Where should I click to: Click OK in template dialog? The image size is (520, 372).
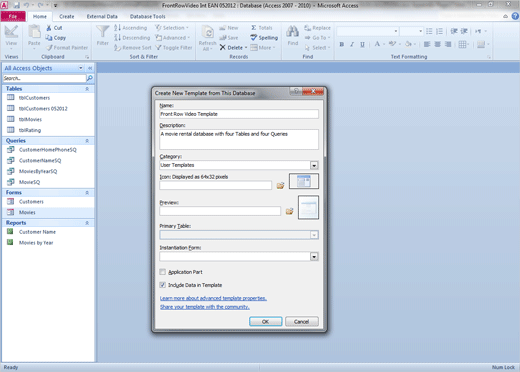pyautogui.click(x=265, y=322)
